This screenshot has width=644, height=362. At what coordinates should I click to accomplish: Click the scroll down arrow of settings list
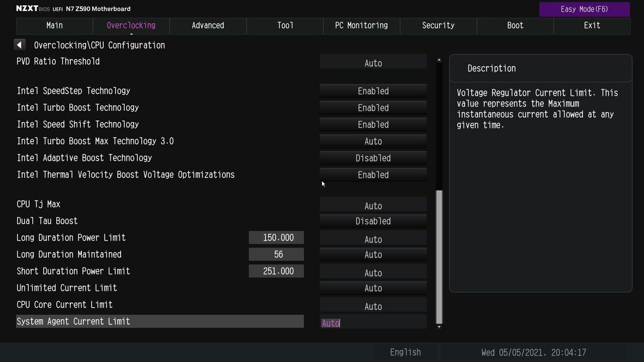click(439, 327)
